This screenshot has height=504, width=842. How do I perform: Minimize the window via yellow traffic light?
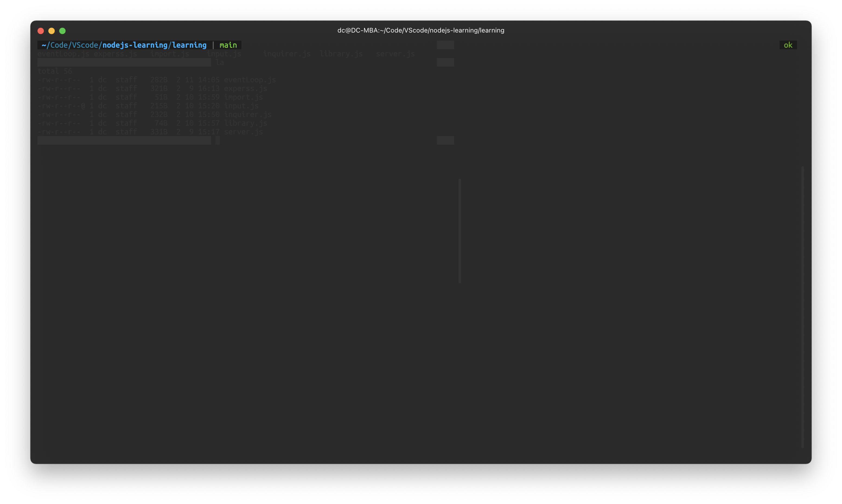52,31
